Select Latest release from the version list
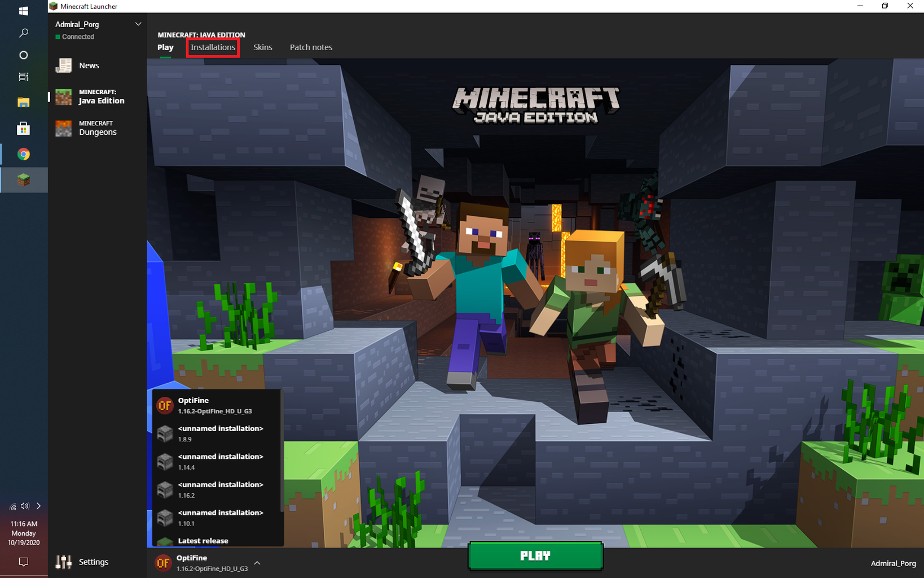 click(x=203, y=540)
